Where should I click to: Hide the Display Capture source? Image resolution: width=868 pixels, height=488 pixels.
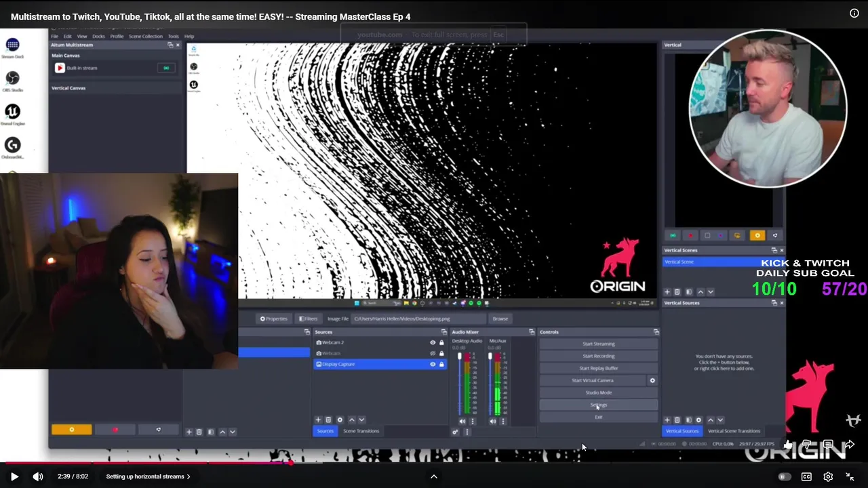coord(433,364)
